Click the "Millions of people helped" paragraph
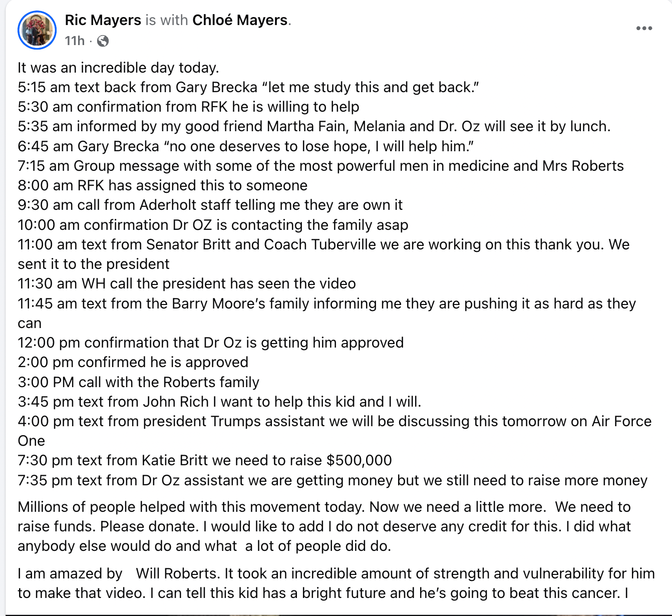672x616 pixels. (x=324, y=526)
